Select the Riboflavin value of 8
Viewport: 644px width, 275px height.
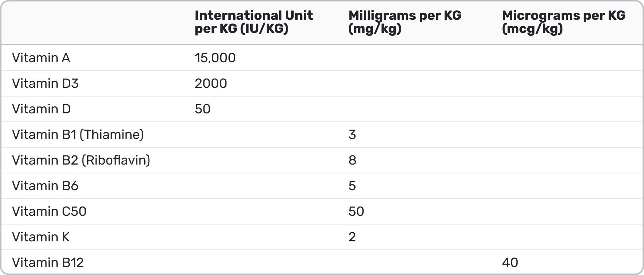pos(352,160)
